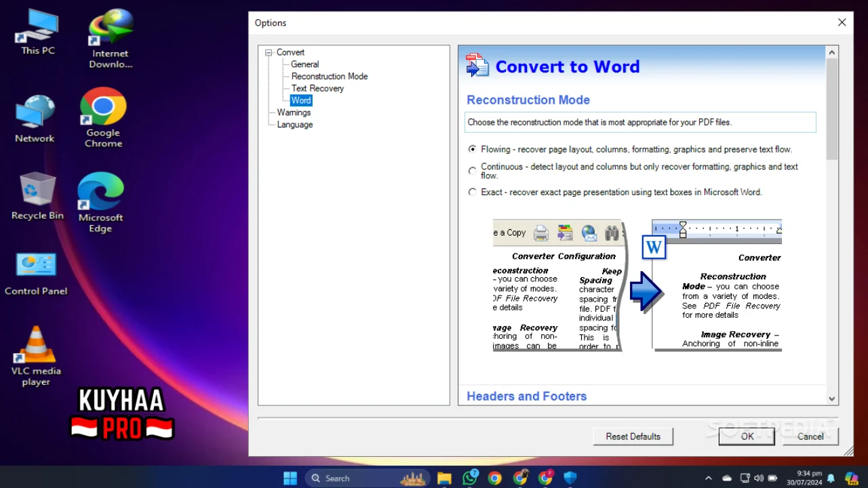
Task: Click the Convert to Word title text
Action: click(x=568, y=66)
